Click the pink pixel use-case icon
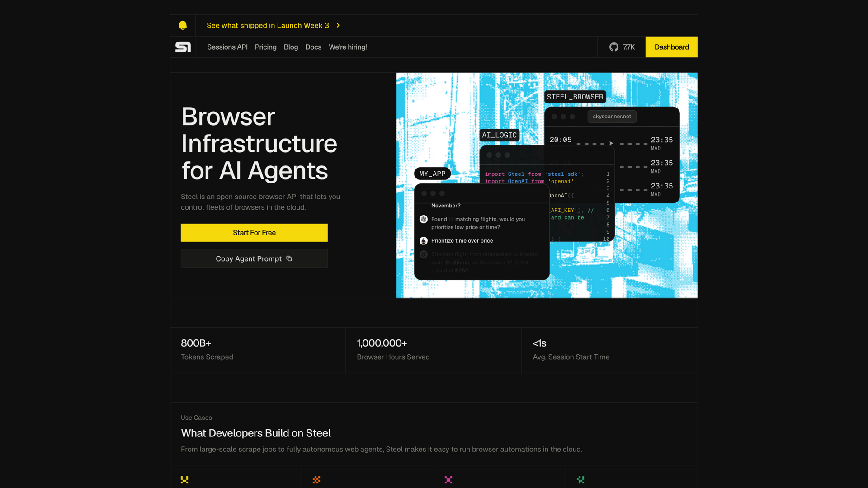Image resolution: width=868 pixels, height=488 pixels. click(x=448, y=480)
